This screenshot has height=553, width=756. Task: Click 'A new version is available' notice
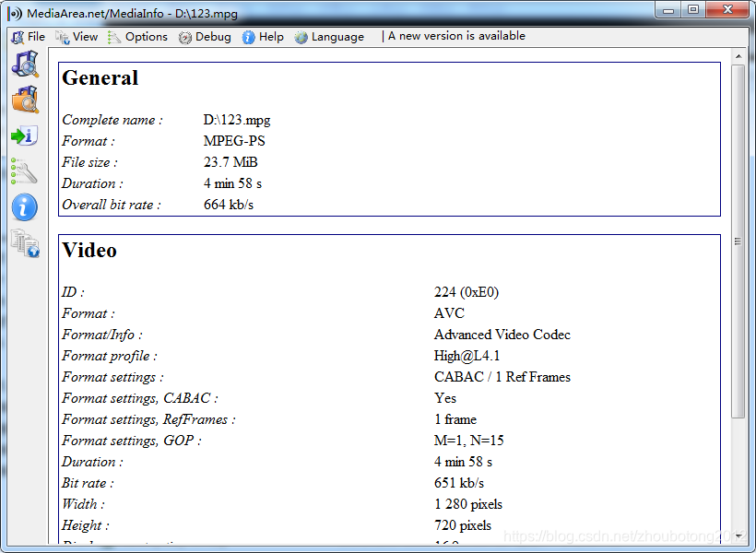(456, 36)
